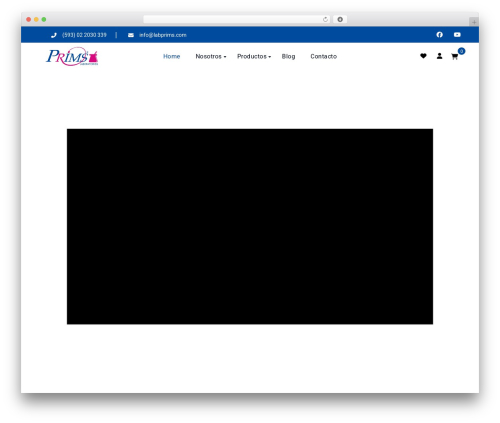Open the Blog page
The image size is (500, 423).
click(288, 56)
